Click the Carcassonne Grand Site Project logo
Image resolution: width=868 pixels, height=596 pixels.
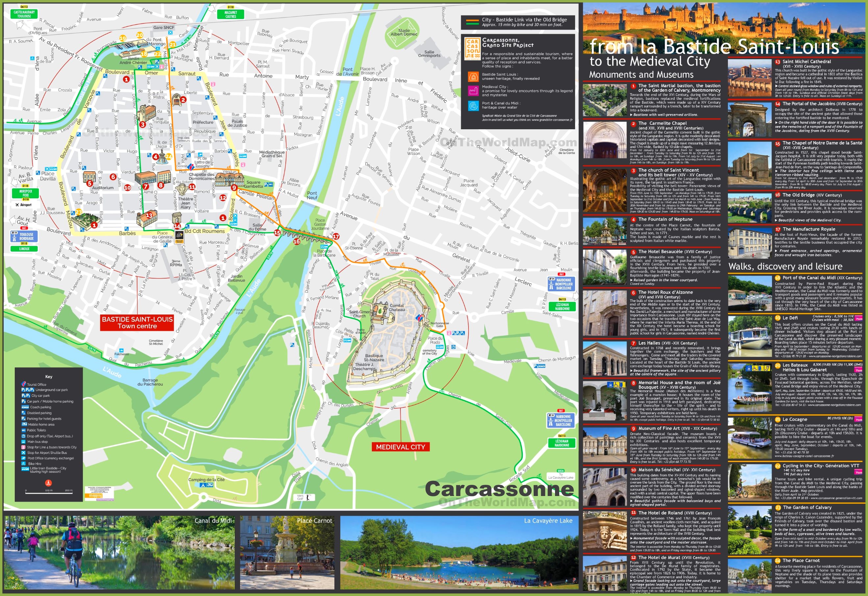pos(472,48)
